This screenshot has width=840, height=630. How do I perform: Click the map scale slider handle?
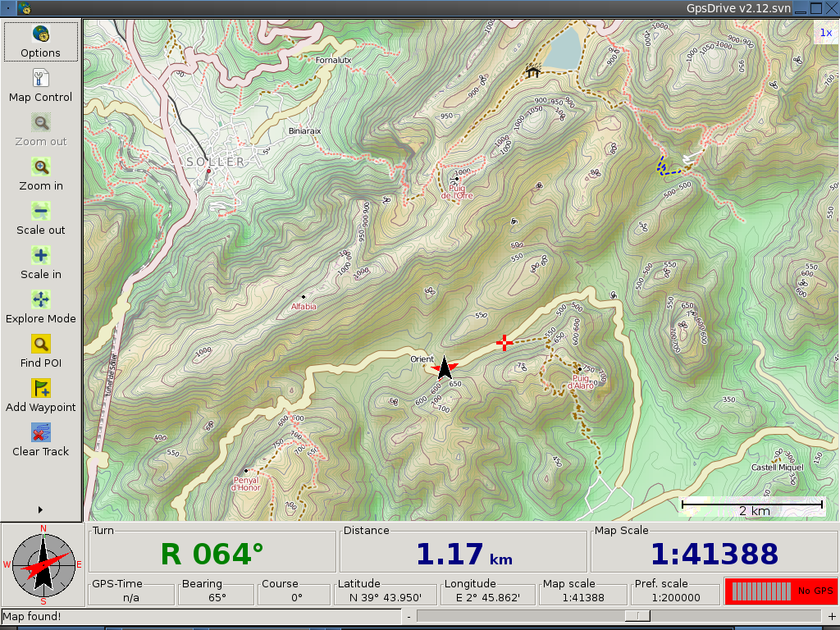click(x=637, y=616)
